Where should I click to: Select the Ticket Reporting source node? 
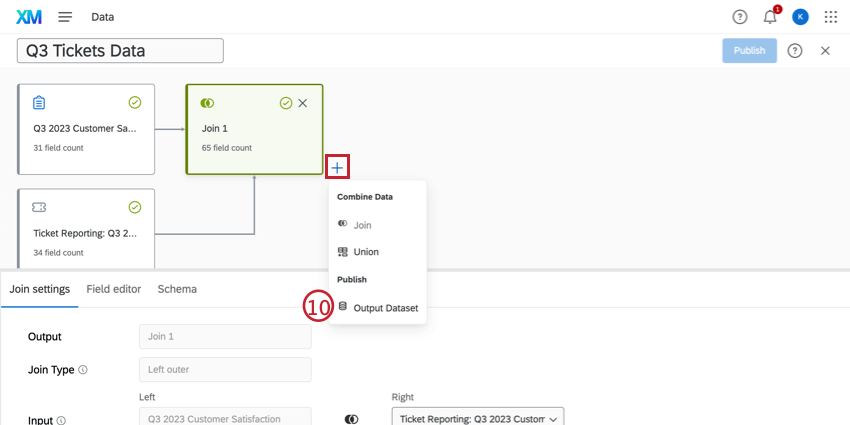(86, 229)
